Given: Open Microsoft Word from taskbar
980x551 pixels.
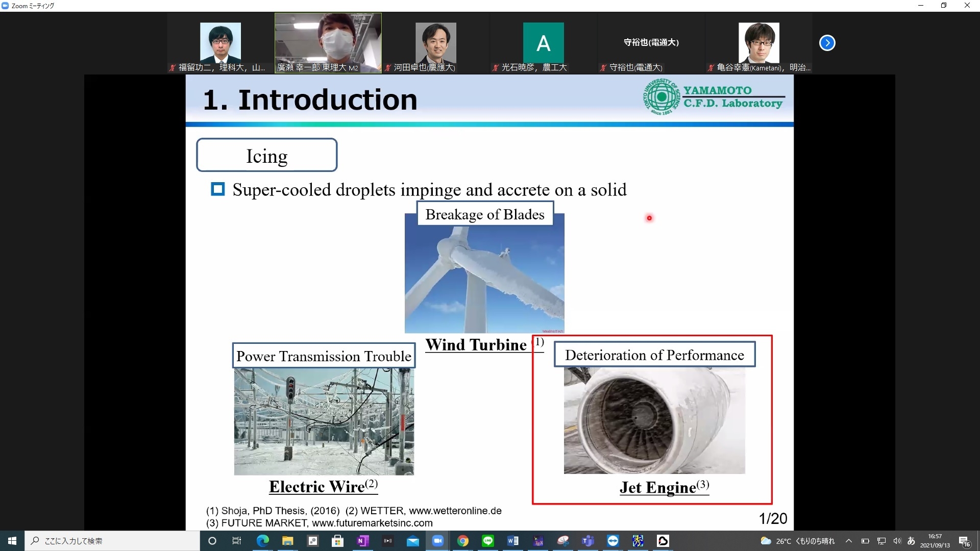Looking at the screenshot, I should coord(513,541).
